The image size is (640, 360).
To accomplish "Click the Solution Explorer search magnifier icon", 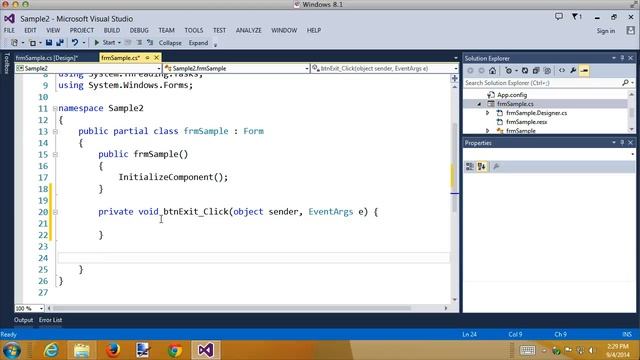I will (x=625, y=83).
